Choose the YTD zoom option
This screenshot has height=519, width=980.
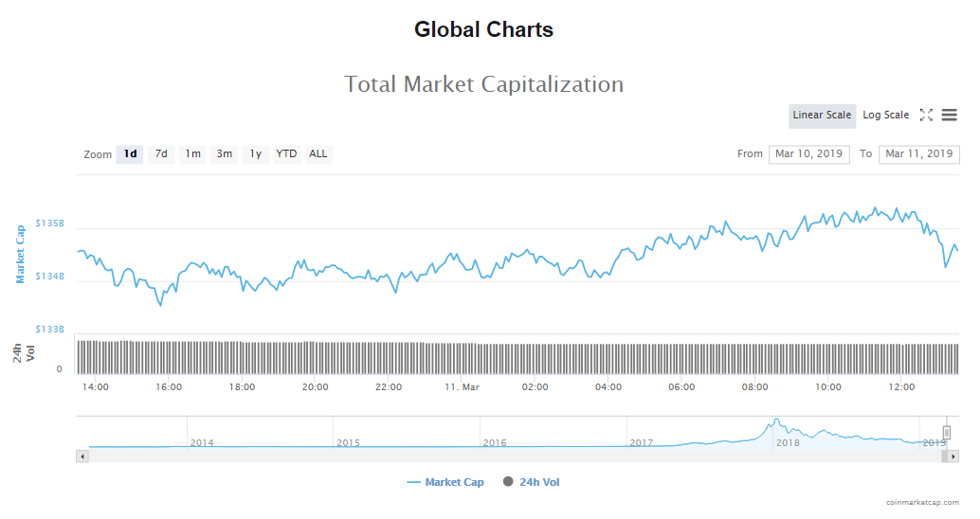286,154
